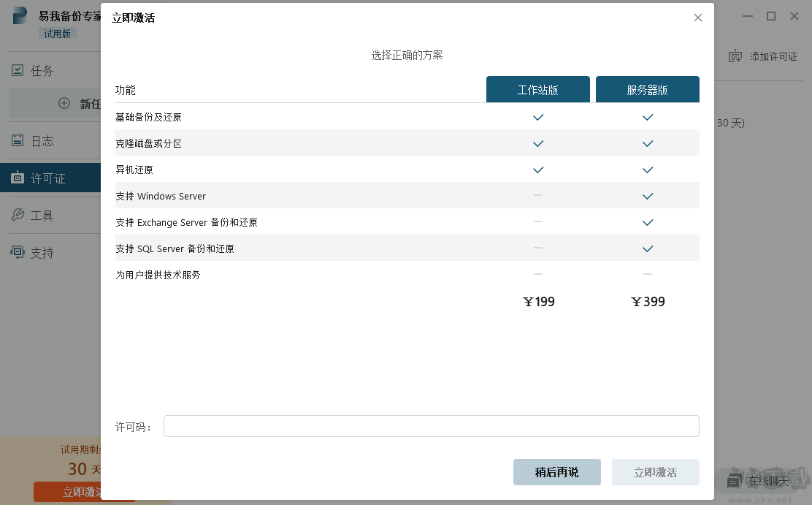Click 支持 Exchange Server 备份和还原 label
This screenshot has width=812, height=505.
[186, 222]
